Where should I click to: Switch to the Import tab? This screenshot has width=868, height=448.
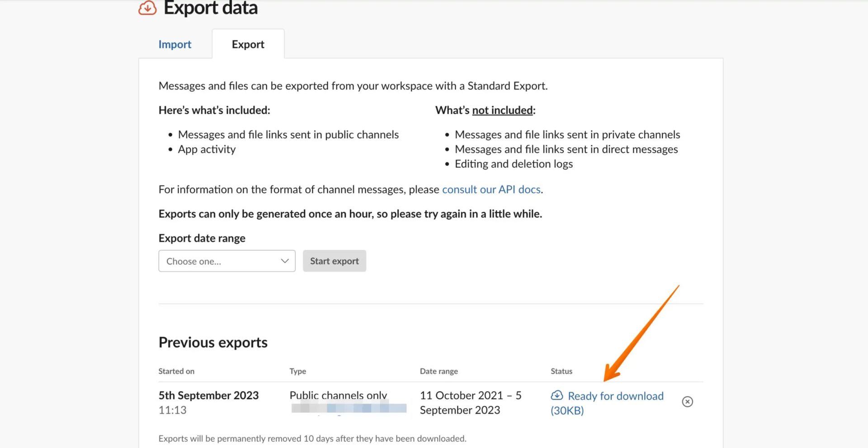[175, 44]
